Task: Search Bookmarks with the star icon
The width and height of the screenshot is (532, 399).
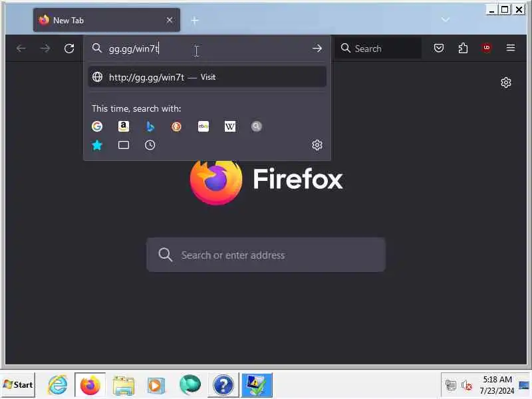Action: 97,145
